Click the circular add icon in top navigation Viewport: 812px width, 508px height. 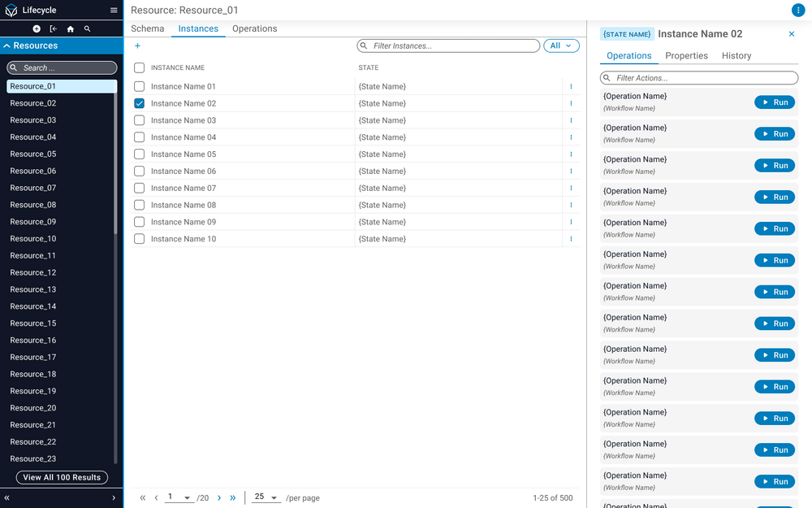[x=36, y=27]
